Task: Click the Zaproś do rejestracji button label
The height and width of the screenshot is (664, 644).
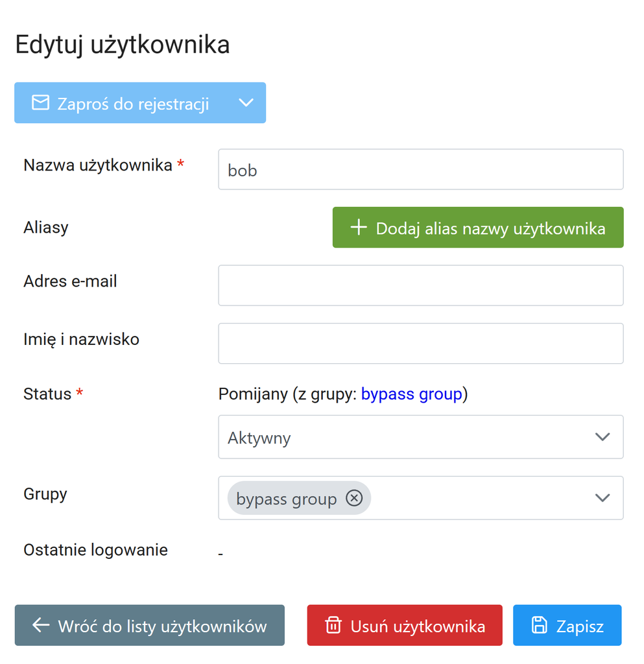Action: pos(133,104)
